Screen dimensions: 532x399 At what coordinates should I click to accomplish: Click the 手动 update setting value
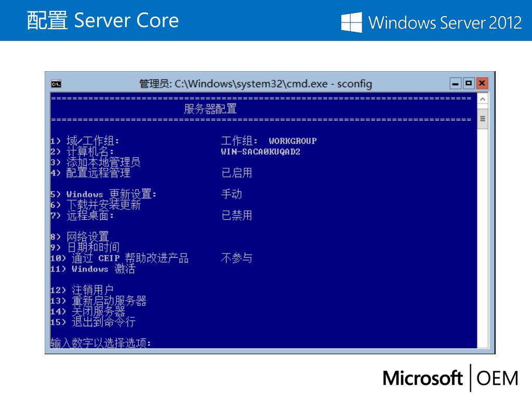(x=231, y=194)
